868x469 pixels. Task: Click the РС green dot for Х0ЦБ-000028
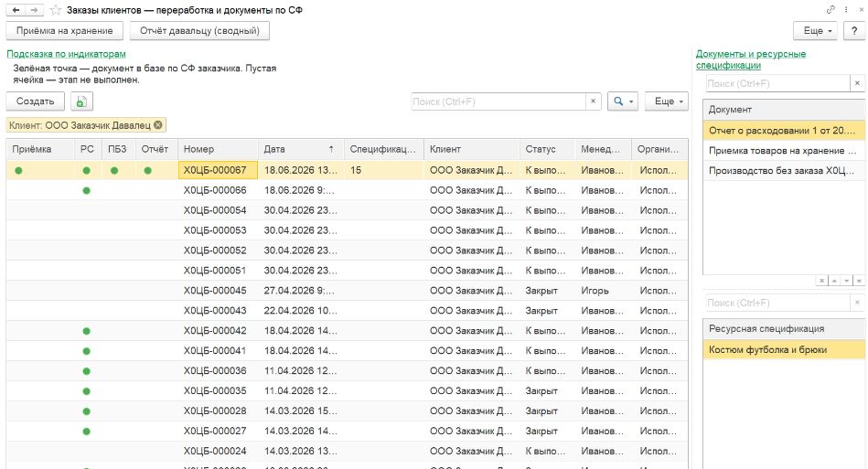[x=86, y=410]
